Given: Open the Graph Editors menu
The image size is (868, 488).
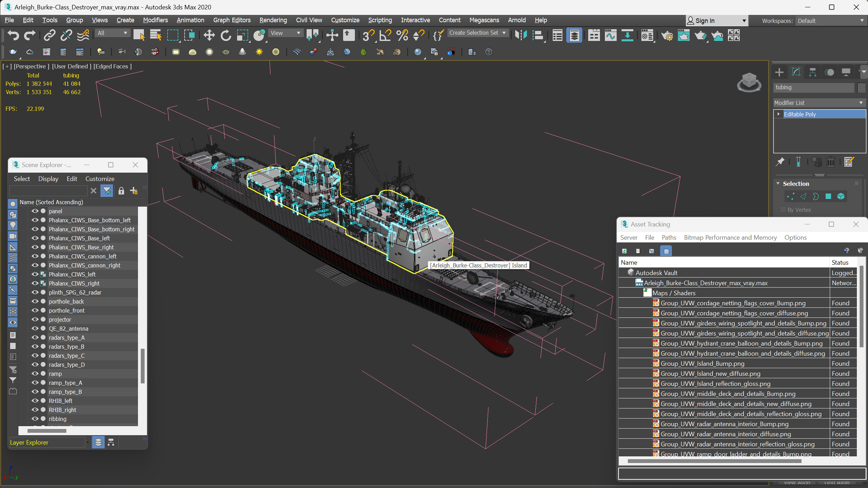Looking at the screenshot, I should click(x=232, y=20).
